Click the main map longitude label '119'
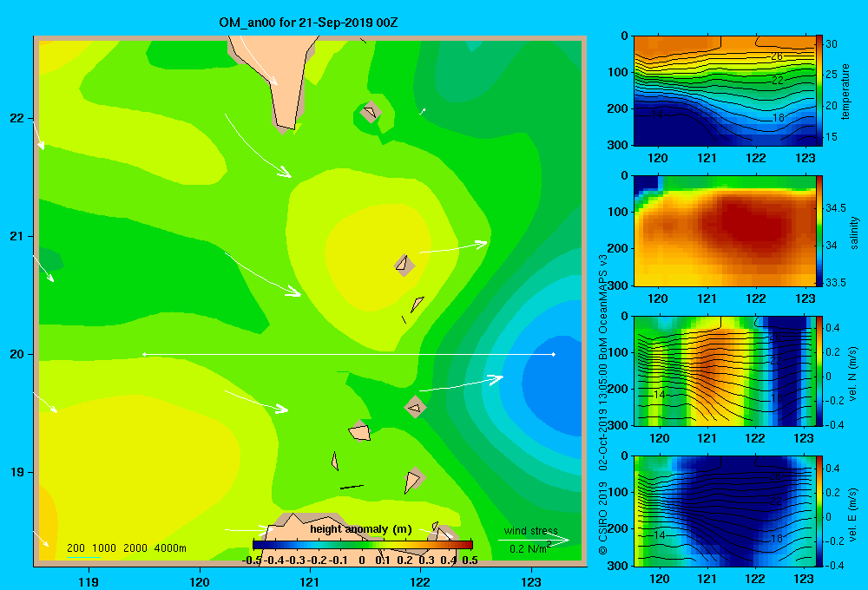The height and width of the screenshot is (590, 868). pyautogui.click(x=89, y=581)
